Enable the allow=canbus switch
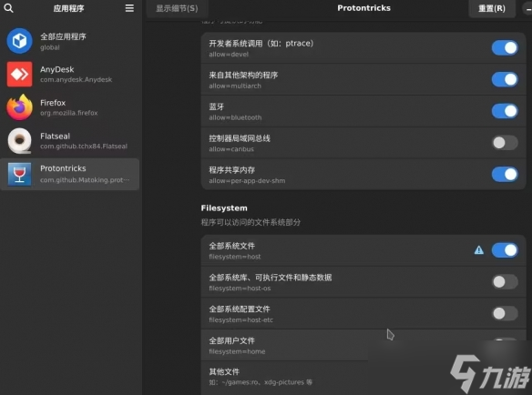The image size is (532, 395). click(505, 143)
